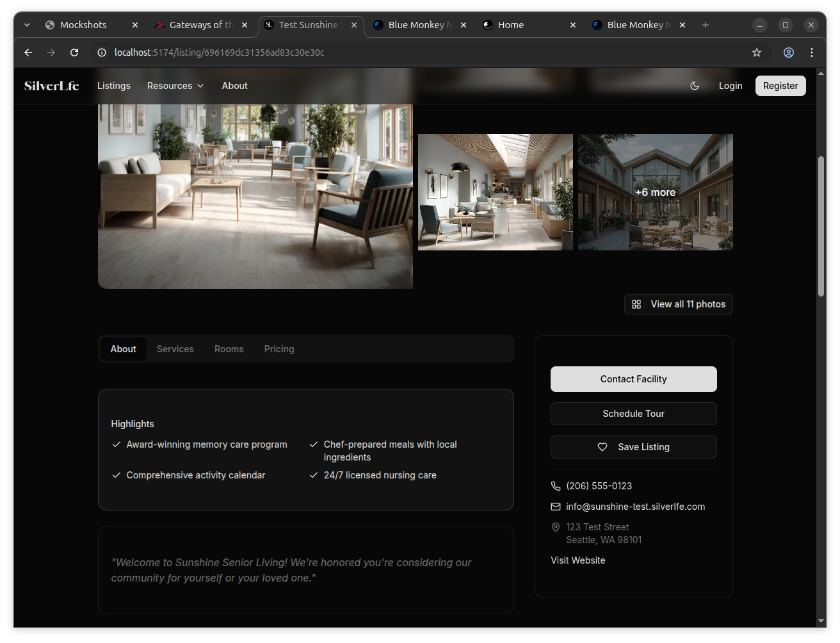Image resolution: width=840 pixels, height=643 pixels.
Task: Bookmark this page with star icon
Action: point(757,53)
